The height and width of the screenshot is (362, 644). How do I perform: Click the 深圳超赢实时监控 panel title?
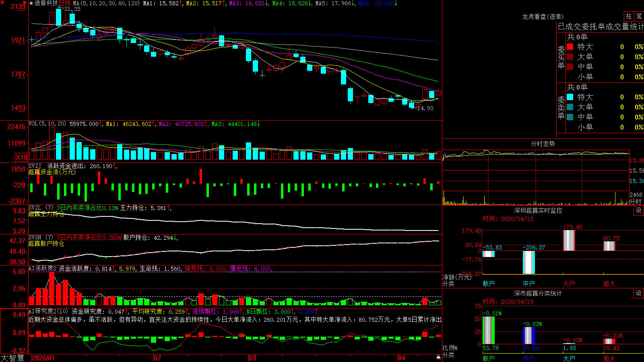(x=538, y=210)
